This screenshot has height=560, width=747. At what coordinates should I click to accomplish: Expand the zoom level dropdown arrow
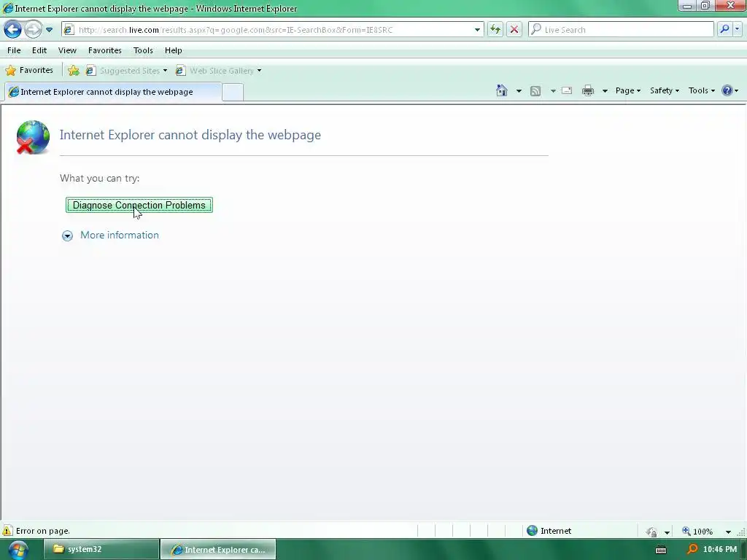click(728, 532)
